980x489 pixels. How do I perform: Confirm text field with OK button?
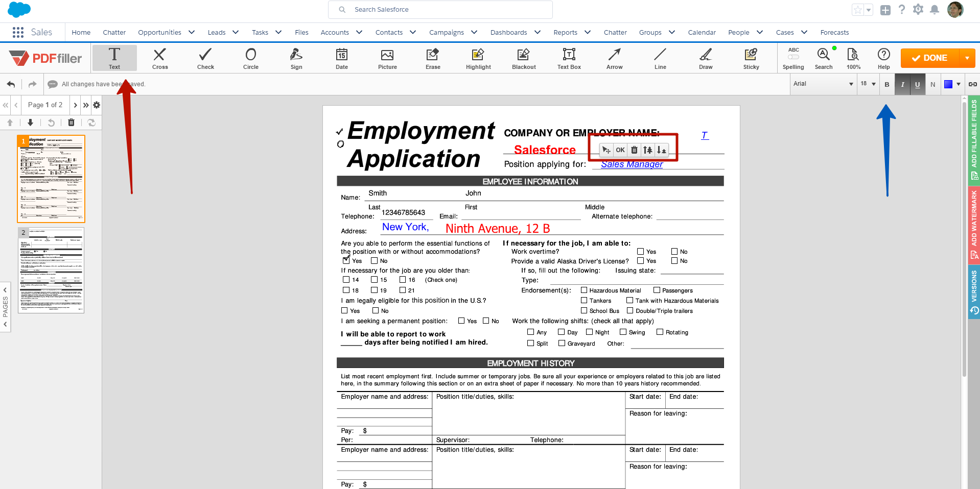(620, 150)
